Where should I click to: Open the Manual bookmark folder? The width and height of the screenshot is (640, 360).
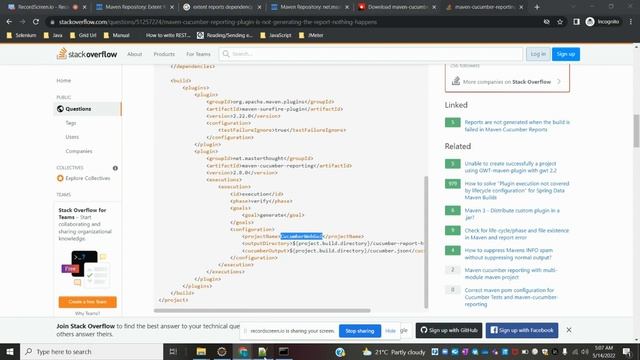(x=117, y=36)
